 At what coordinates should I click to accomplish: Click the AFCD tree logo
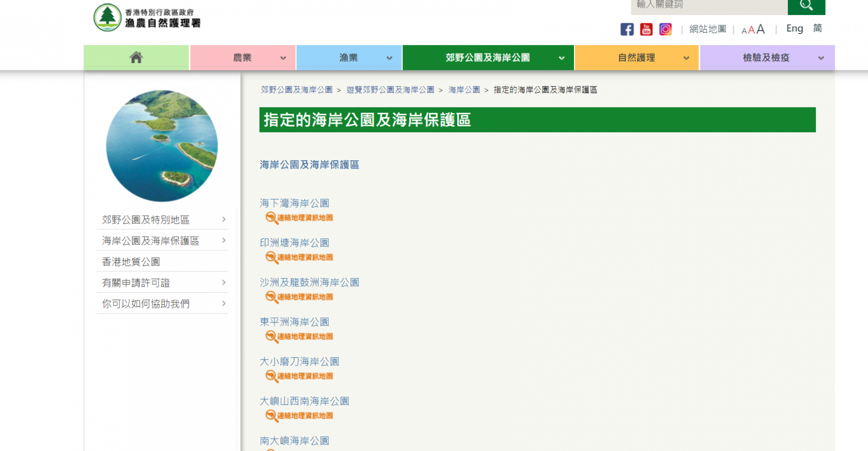[x=107, y=18]
